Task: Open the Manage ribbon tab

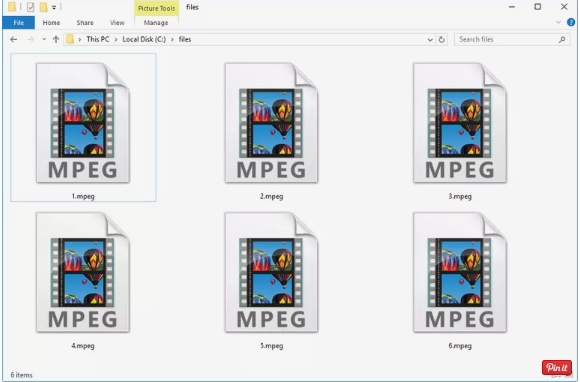Action: tap(156, 23)
